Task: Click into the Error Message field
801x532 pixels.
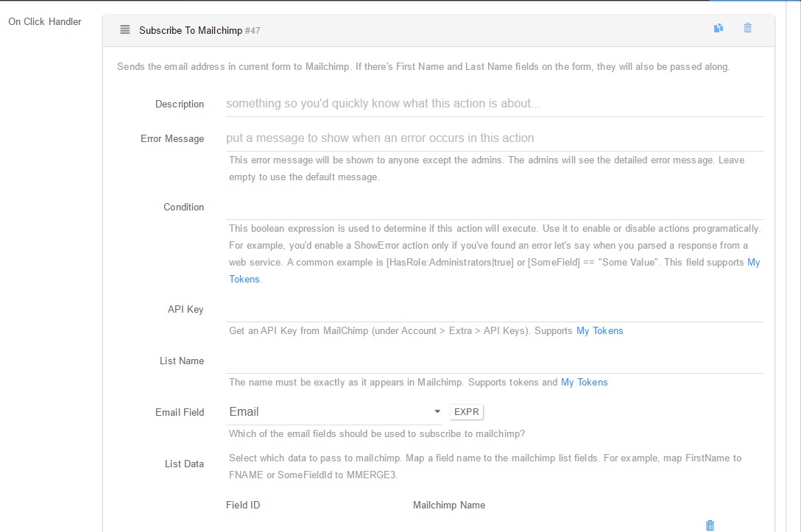Action: point(495,138)
